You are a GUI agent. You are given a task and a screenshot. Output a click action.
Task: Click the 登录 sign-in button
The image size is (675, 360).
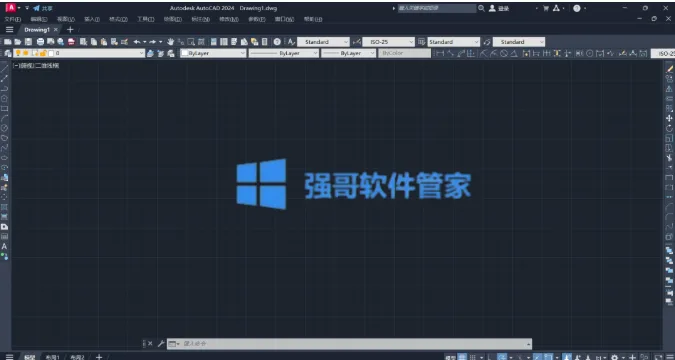pos(499,8)
